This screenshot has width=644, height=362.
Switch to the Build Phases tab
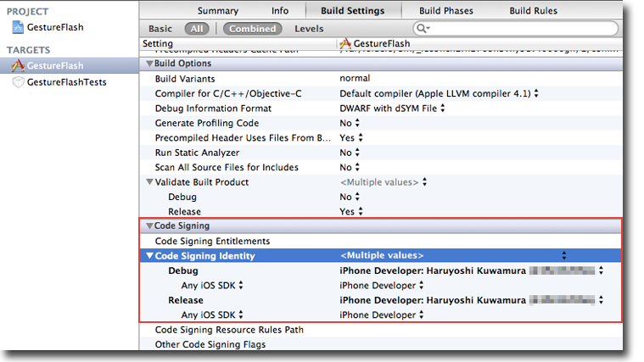(447, 11)
